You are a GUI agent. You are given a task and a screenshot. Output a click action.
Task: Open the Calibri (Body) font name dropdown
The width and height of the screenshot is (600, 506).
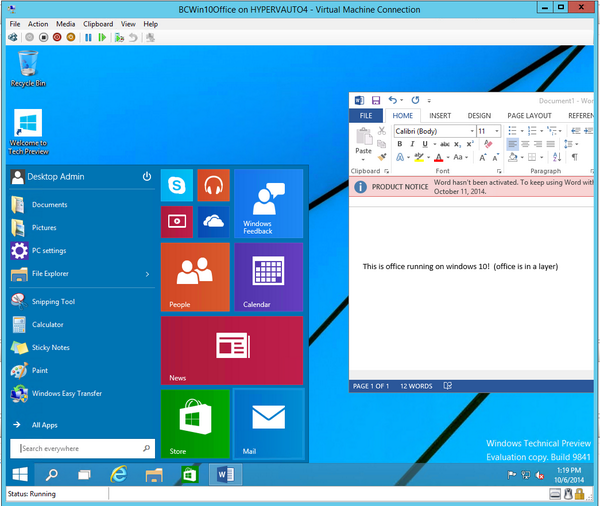coord(472,131)
